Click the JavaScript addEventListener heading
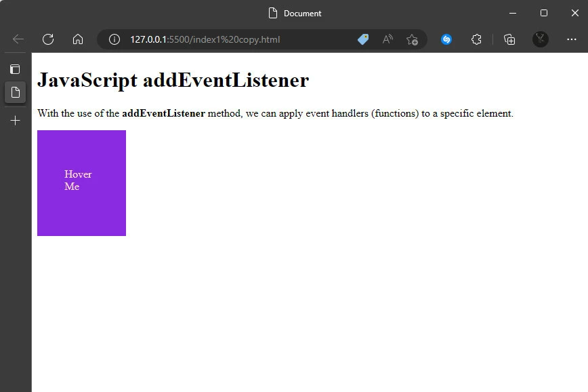 (174, 80)
